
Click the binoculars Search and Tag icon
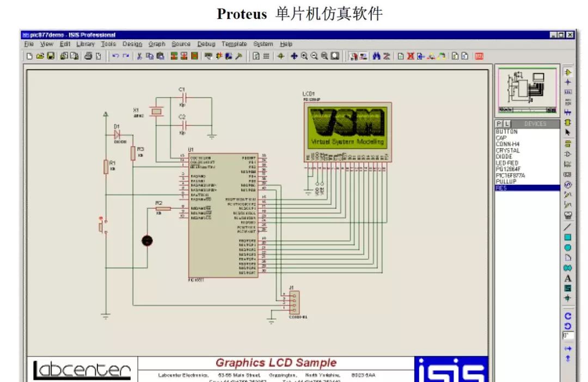click(x=376, y=56)
